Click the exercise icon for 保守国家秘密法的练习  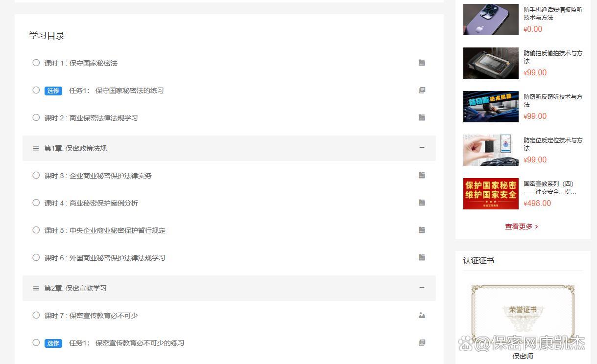point(422,90)
